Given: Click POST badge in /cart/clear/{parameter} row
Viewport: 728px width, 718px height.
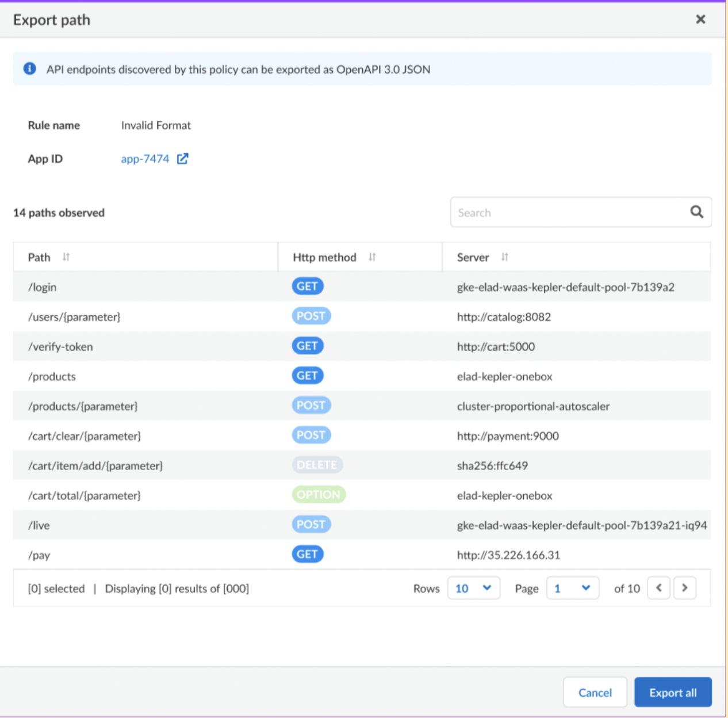Looking at the screenshot, I should click(x=311, y=435).
